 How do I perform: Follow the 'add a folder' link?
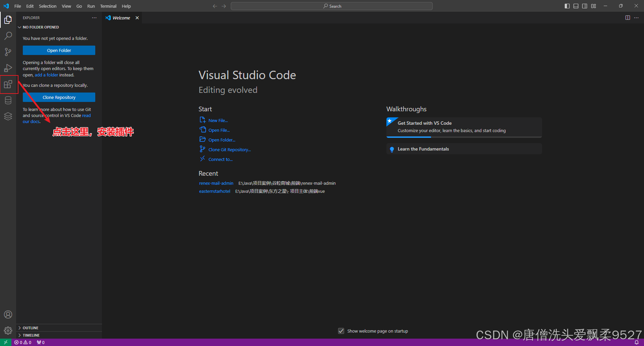coord(46,75)
